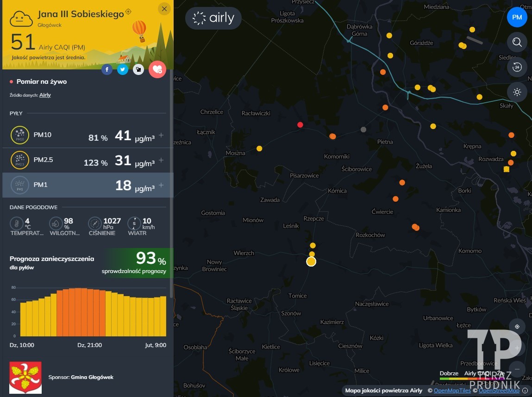The width and height of the screenshot is (532, 397).
Task: Click the side panel vertical scrollbar
Action: click(171, 183)
